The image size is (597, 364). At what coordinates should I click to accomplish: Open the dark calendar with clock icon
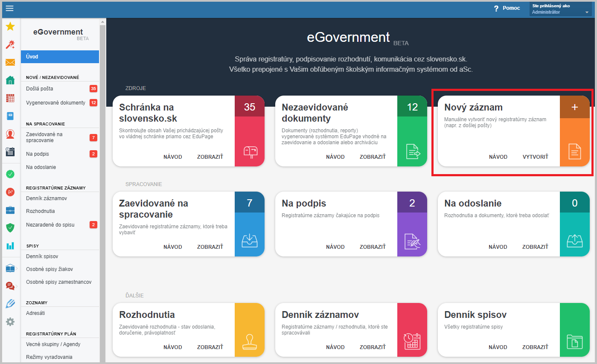click(x=10, y=151)
